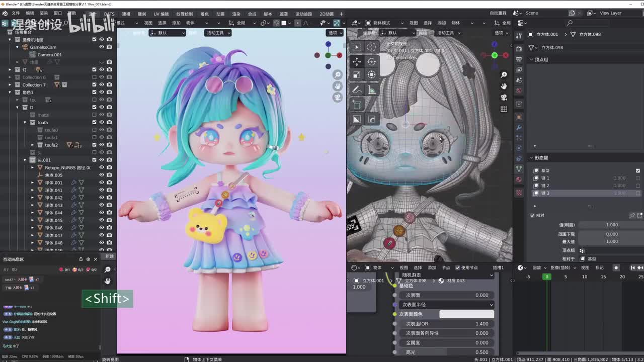This screenshot has width=644, height=362.
Task: Select the Move tool in right viewport
Action: click(x=357, y=61)
